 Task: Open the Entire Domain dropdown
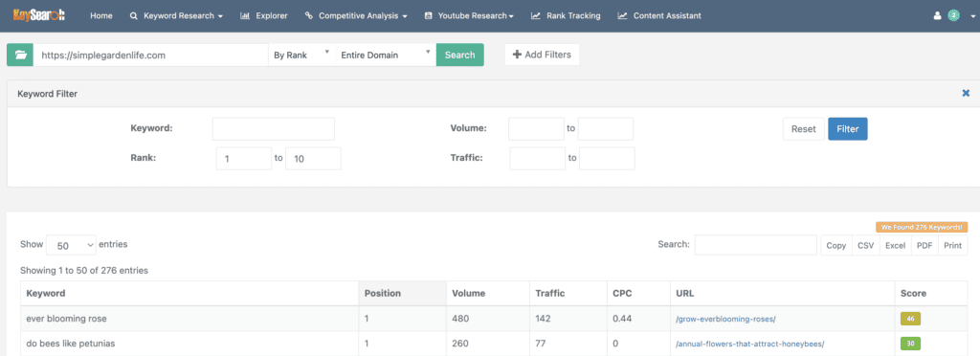(x=386, y=55)
